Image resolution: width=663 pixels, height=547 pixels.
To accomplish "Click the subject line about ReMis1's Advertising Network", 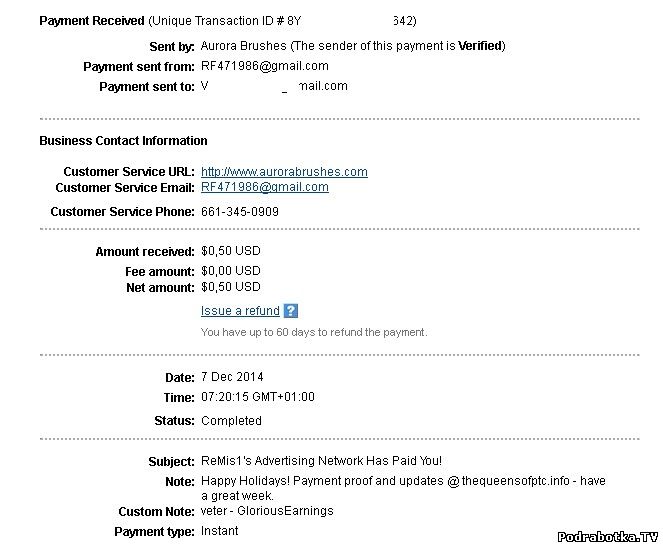I will 321,461.
